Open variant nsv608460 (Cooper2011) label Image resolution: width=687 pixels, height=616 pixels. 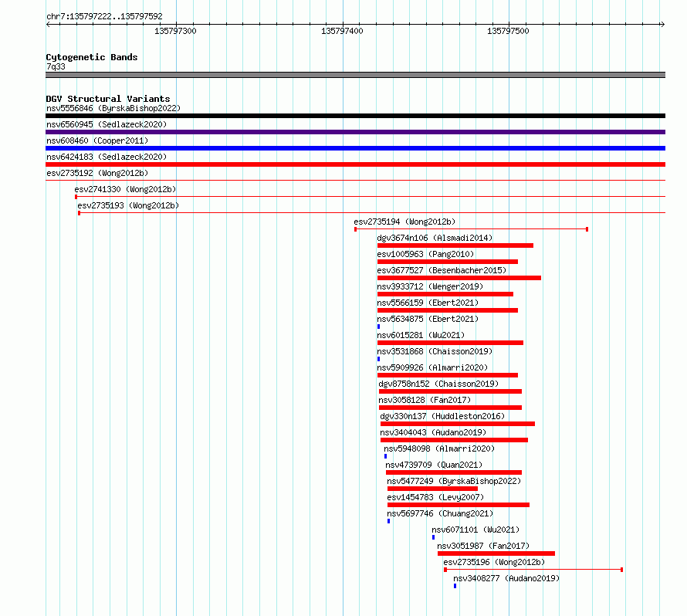click(x=97, y=140)
